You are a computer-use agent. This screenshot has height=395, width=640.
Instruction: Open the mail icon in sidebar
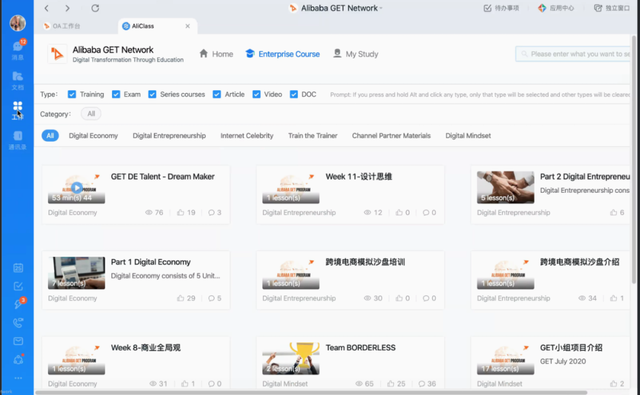(x=18, y=341)
